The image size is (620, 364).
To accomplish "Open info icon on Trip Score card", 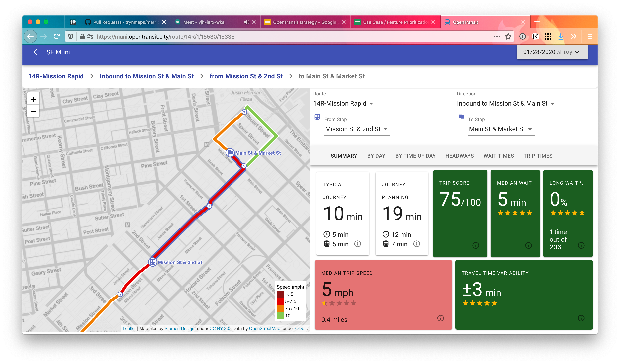I will point(476,245).
